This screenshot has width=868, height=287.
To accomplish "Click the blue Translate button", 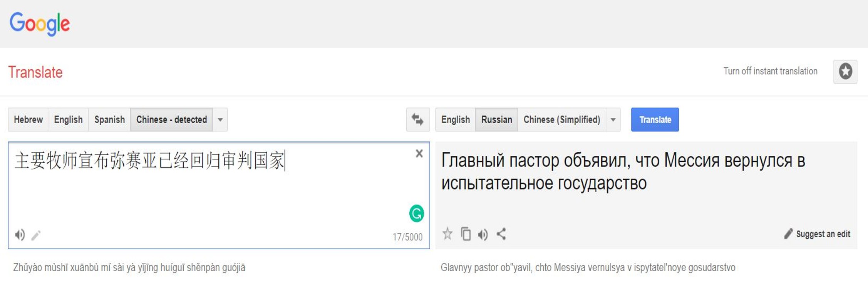I will pos(655,119).
